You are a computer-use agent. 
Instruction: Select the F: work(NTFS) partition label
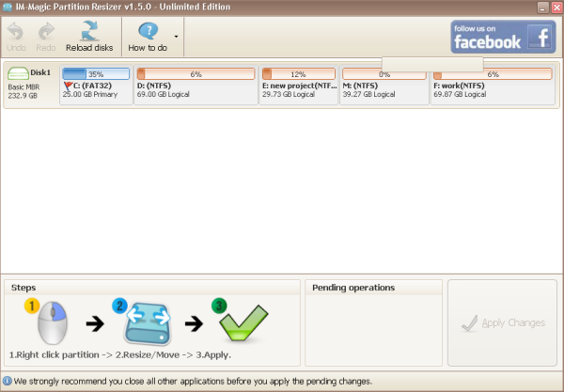coord(459,86)
